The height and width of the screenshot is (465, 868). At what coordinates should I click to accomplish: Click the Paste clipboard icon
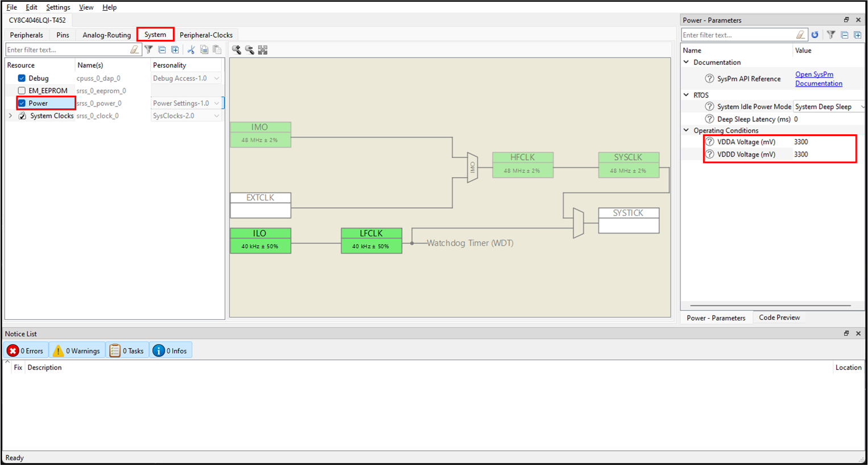[x=217, y=50]
